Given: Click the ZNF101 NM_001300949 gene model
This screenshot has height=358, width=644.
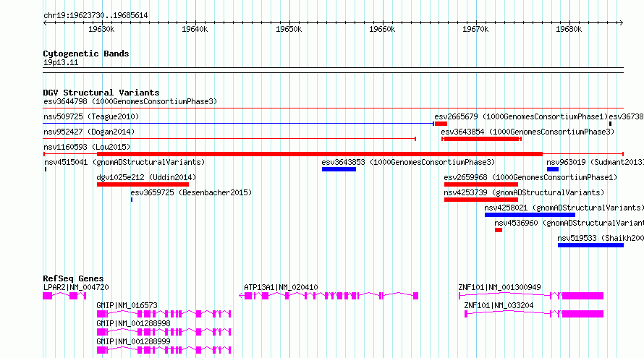Looking at the screenshot, I should coord(531,296).
